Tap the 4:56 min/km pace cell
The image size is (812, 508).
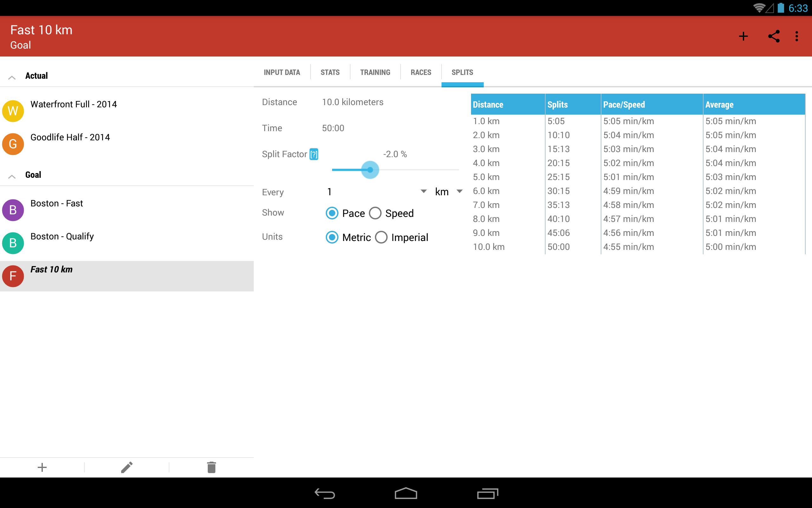point(628,233)
